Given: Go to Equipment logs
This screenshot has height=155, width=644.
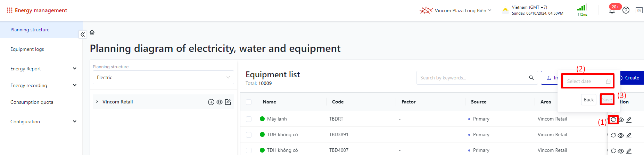Looking at the screenshot, I should tap(27, 49).
